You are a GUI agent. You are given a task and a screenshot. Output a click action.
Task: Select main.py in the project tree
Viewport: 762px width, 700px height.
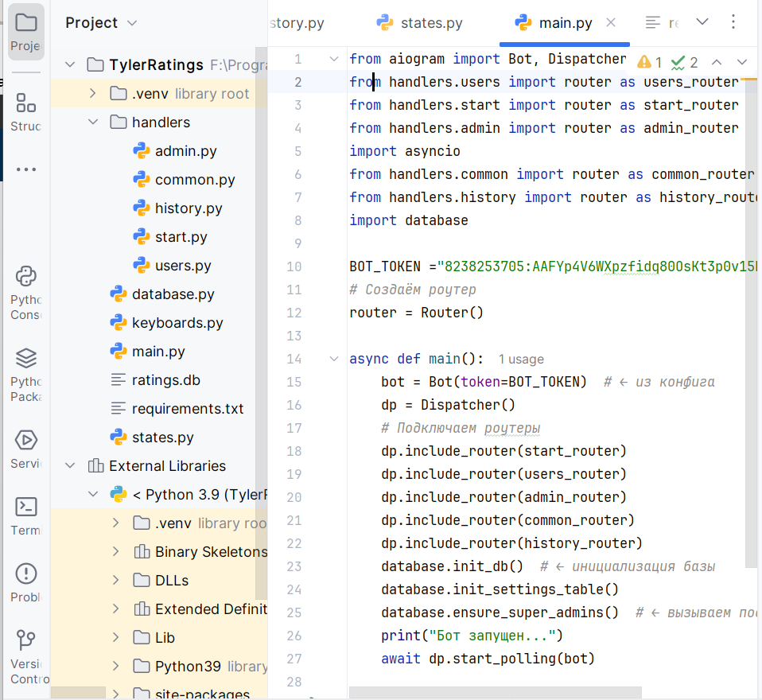(x=147, y=352)
